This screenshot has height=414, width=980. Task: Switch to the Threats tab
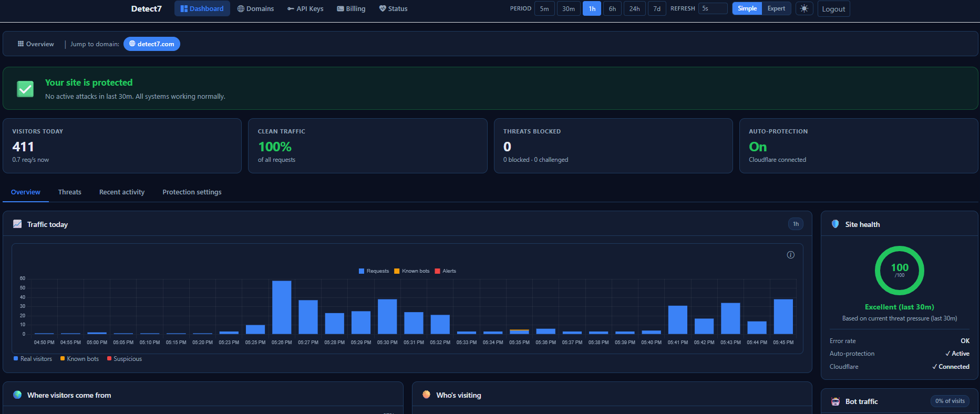click(70, 192)
